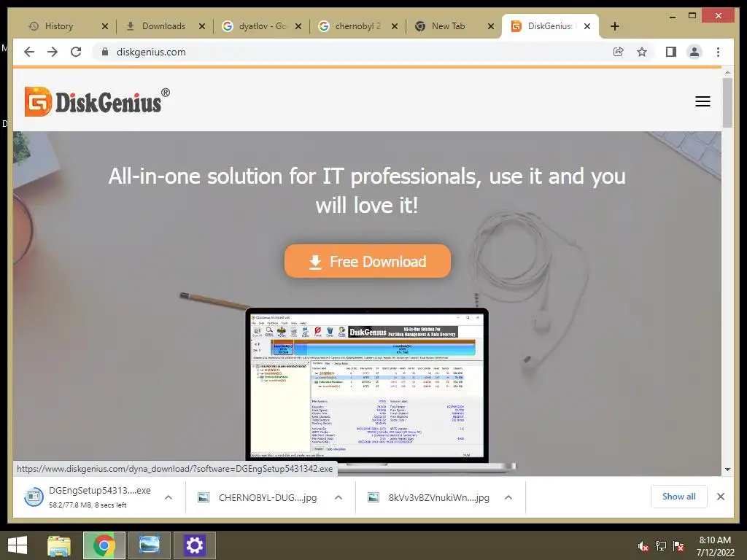Open Chrome profile avatar menu
The image size is (747, 560).
[x=694, y=52]
